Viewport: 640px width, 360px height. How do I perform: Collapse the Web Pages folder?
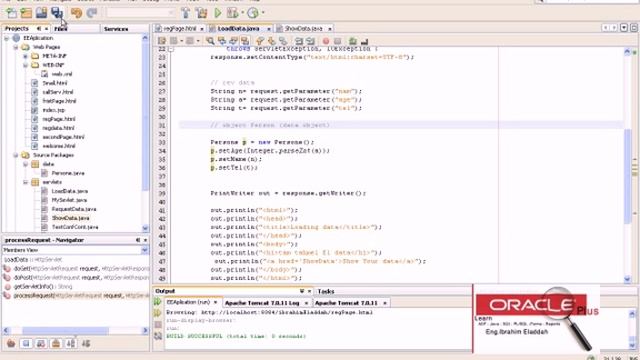[16, 47]
